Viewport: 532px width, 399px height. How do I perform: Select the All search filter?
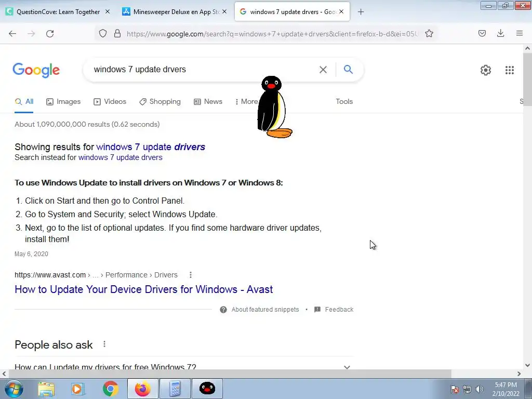pos(24,101)
